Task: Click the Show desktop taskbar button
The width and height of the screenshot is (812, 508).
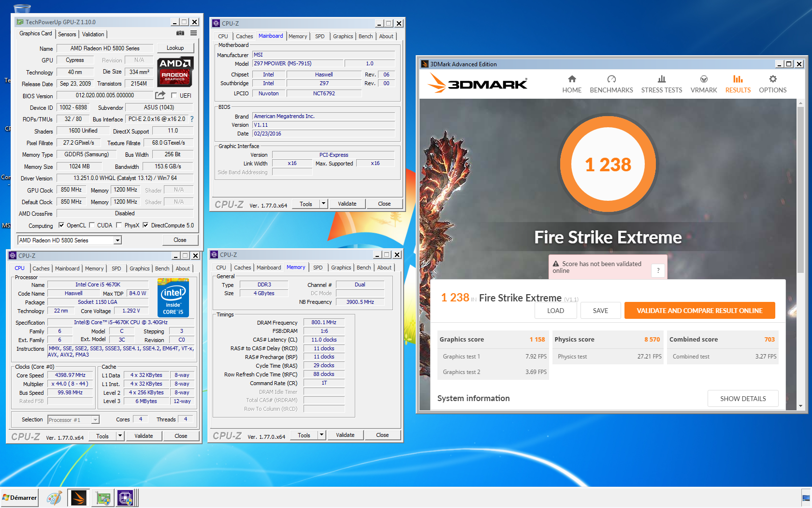Action: tap(806, 498)
